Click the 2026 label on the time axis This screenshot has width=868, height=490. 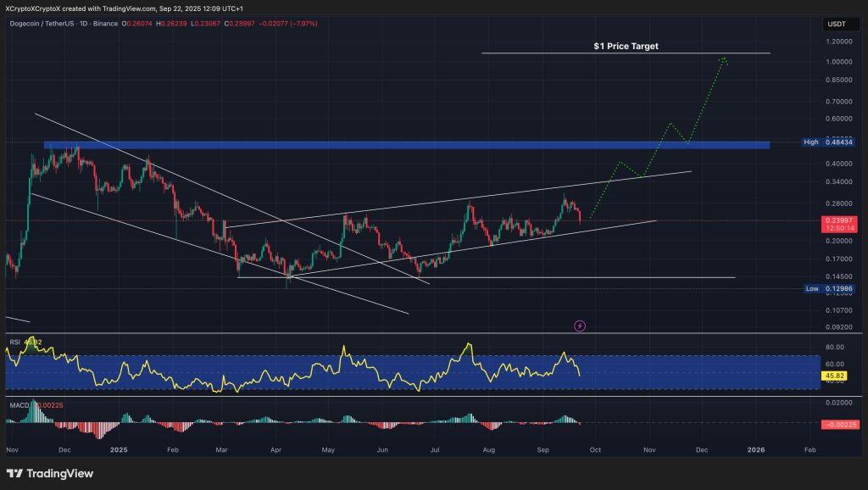pos(757,450)
